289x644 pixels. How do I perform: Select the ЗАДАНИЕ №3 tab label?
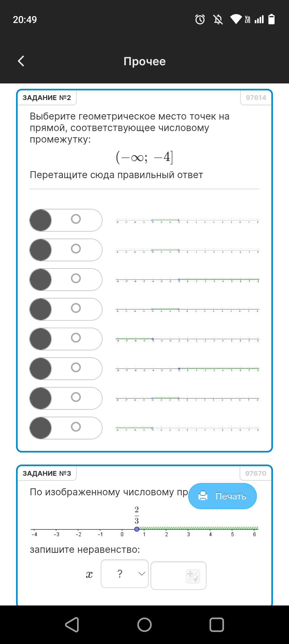tap(47, 473)
